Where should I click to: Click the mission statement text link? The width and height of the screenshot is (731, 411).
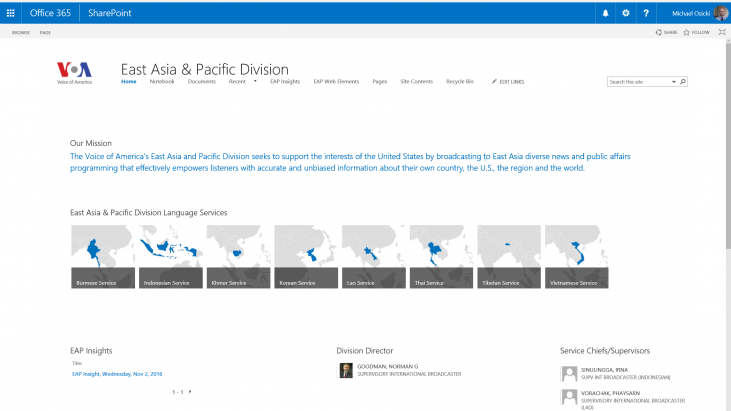point(350,162)
